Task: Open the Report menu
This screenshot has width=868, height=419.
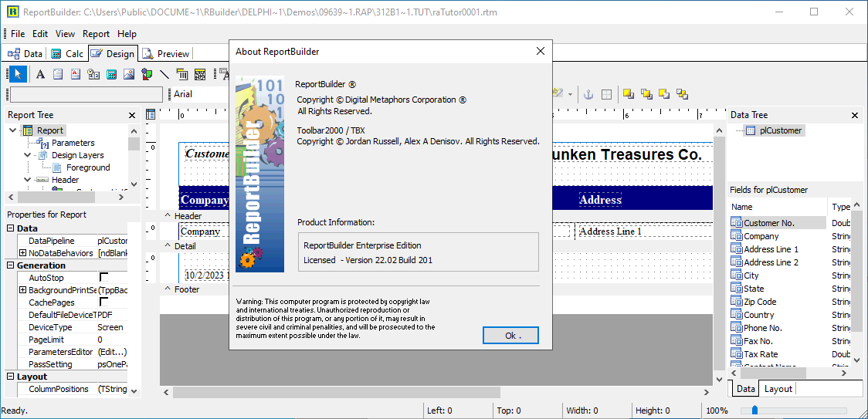Action: pos(96,34)
